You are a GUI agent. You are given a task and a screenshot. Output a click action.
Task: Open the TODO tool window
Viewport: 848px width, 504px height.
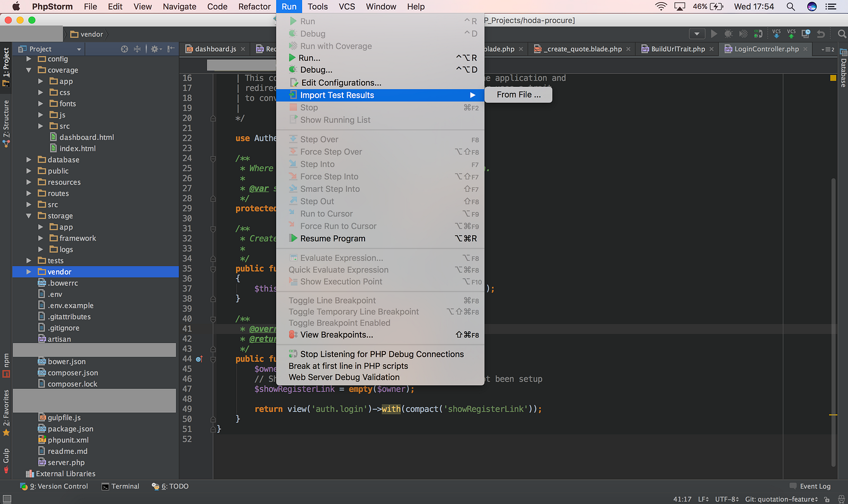(x=170, y=487)
